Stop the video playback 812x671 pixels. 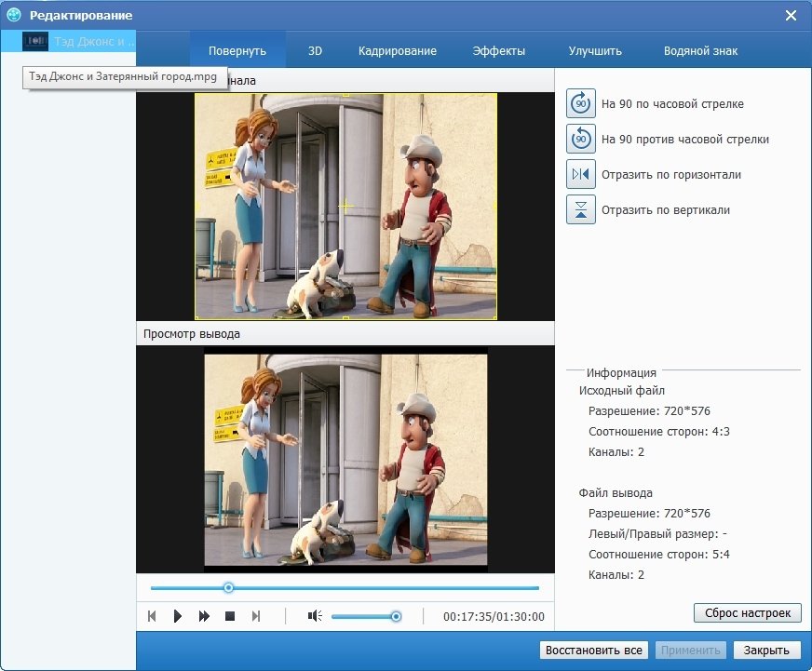(x=230, y=616)
